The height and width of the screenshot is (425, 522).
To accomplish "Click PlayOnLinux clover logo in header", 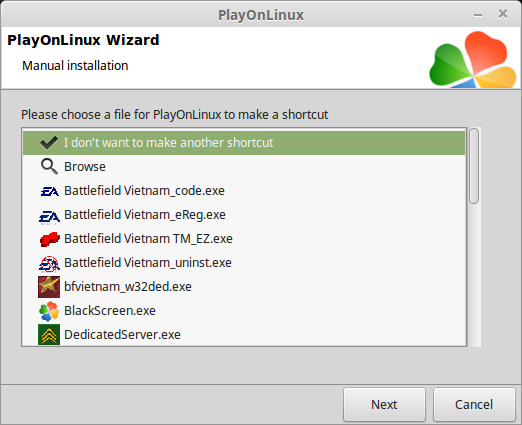I will pyautogui.click(x=473, y=59).
